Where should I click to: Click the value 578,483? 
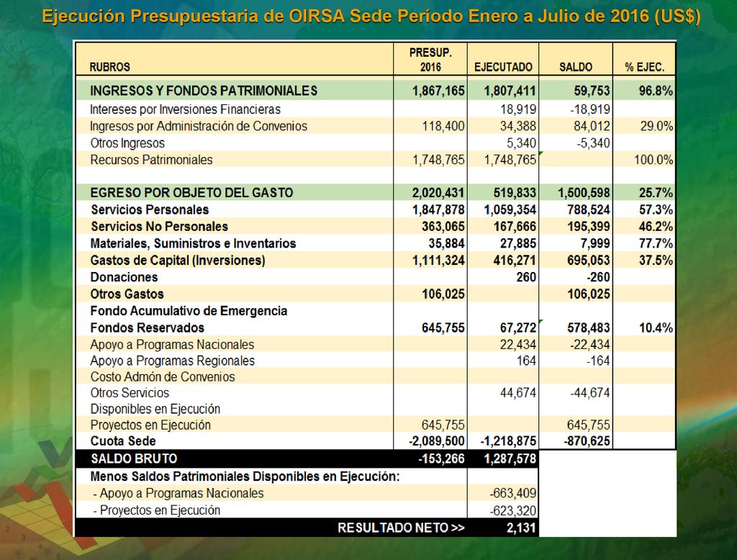click(x=589, y=328)
